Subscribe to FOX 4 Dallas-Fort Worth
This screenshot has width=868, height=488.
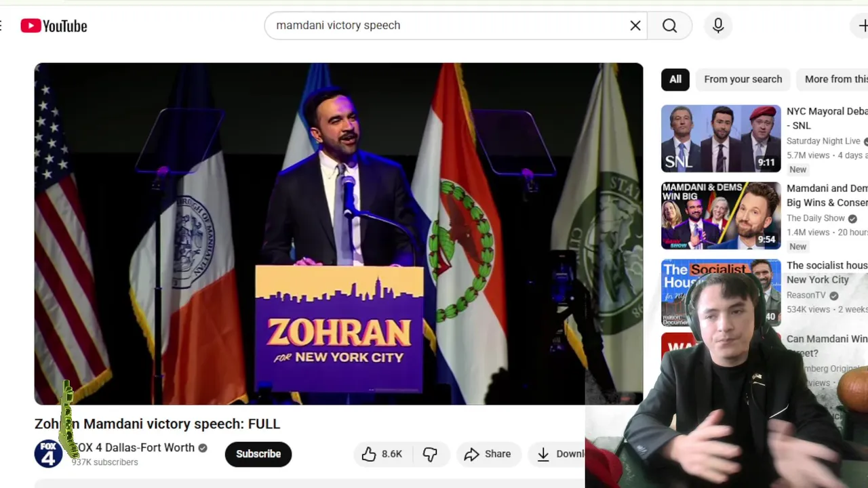click(x=258, y=454)
